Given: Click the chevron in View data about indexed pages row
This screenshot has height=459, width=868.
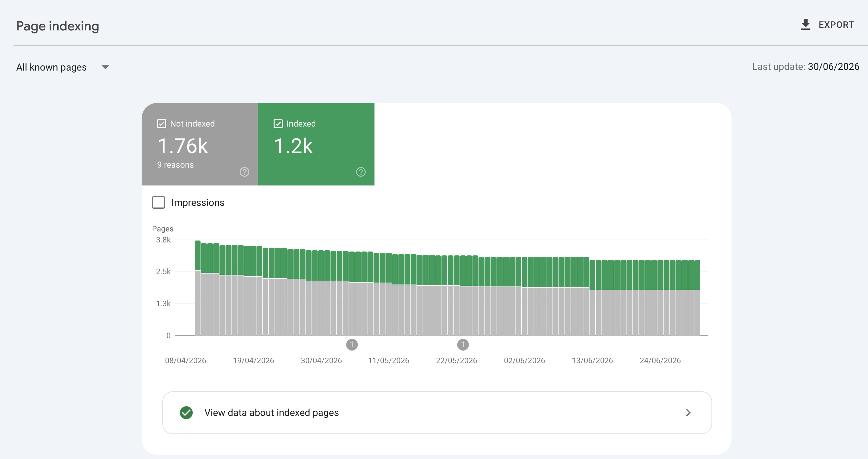Looking at the screenshot, I should coord(688,412).
